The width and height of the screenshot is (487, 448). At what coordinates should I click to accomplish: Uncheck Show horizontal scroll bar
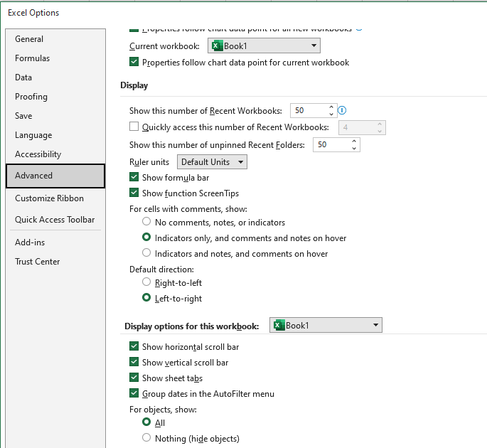tap(134, 346)
